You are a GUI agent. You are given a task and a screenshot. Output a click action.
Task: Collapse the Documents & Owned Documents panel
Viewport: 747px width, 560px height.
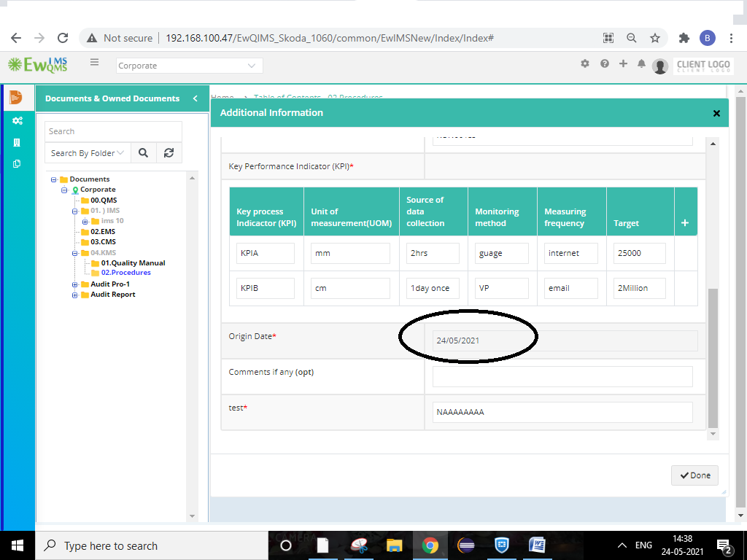tap(196, 98)
